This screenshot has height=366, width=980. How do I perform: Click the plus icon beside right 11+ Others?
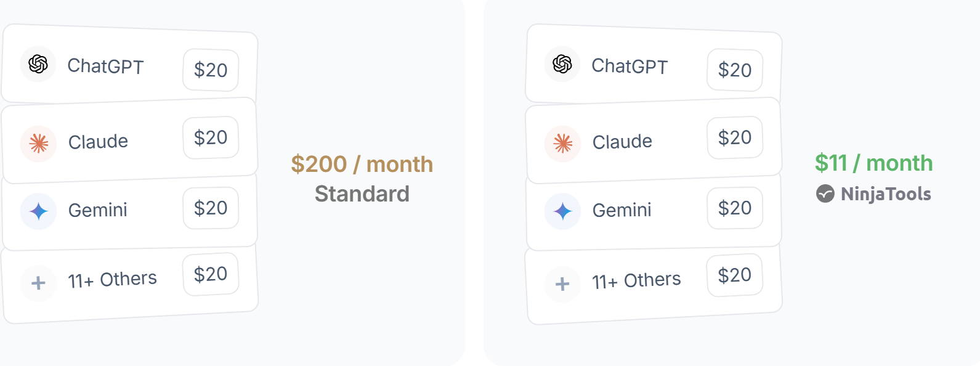[x=562, y=284]
